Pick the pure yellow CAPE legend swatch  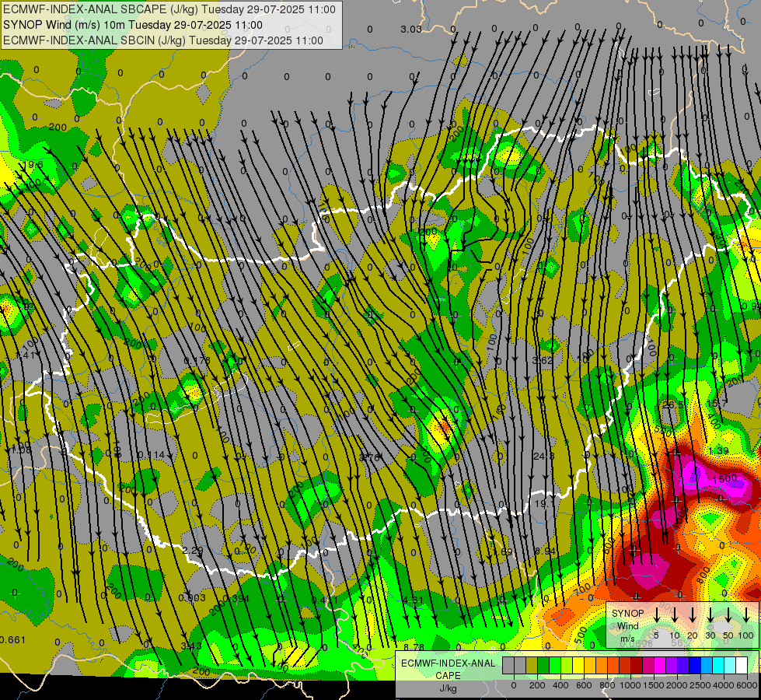pyautogui.click(x=578, y=665)
